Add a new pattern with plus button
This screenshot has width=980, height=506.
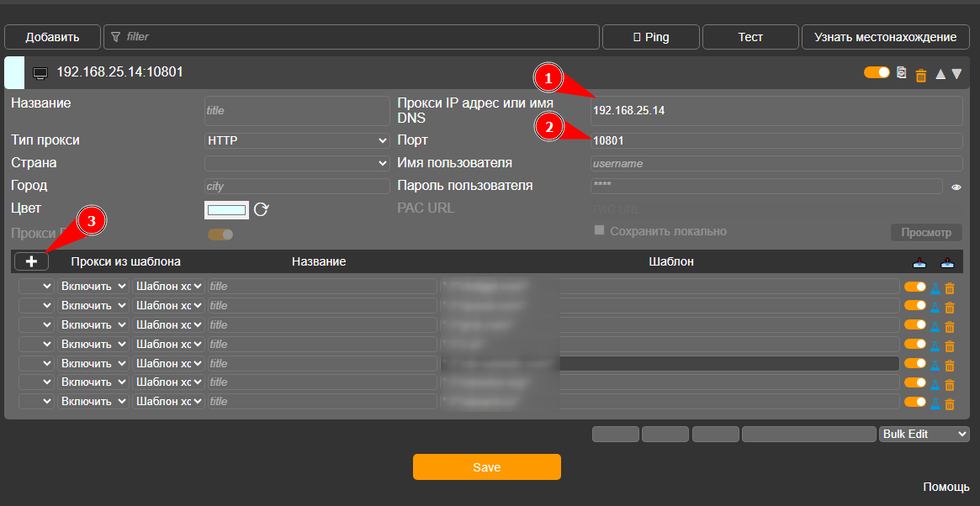(31, 261)
